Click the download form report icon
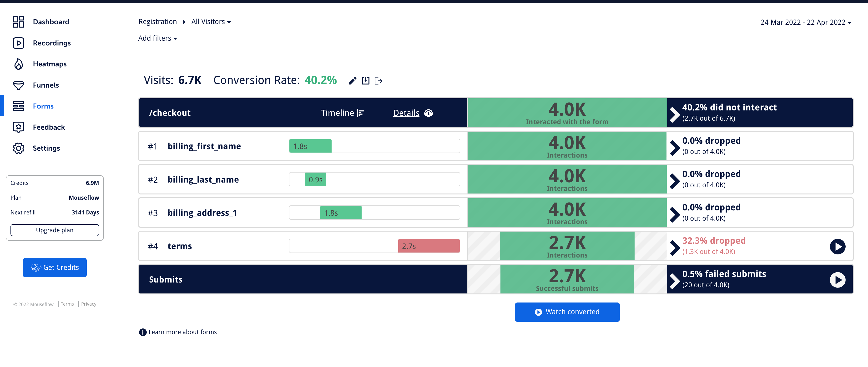 366,81
